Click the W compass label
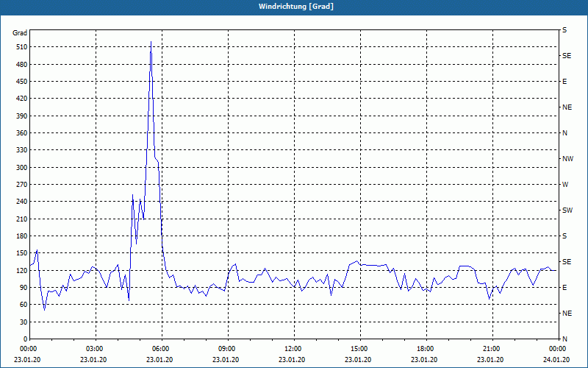588x368 pixels. (x=565, y=185)
